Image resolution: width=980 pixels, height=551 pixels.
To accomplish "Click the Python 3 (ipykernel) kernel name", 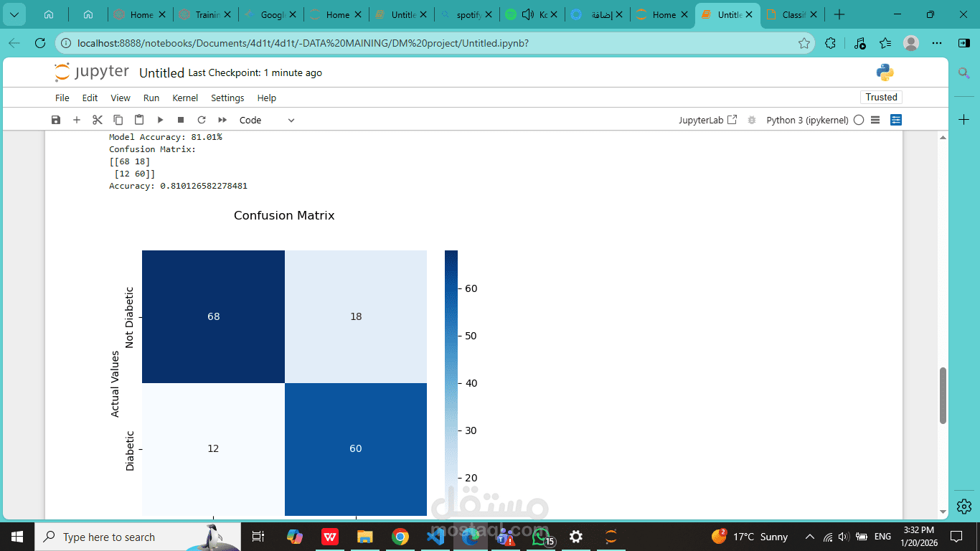I will tap(807, 120).
